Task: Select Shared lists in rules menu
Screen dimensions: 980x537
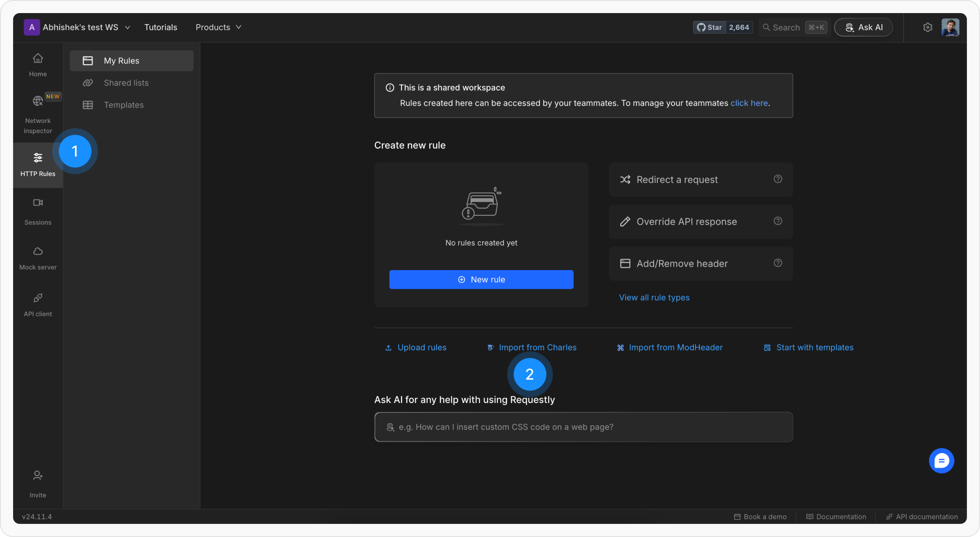Action: tap(126, 83)
